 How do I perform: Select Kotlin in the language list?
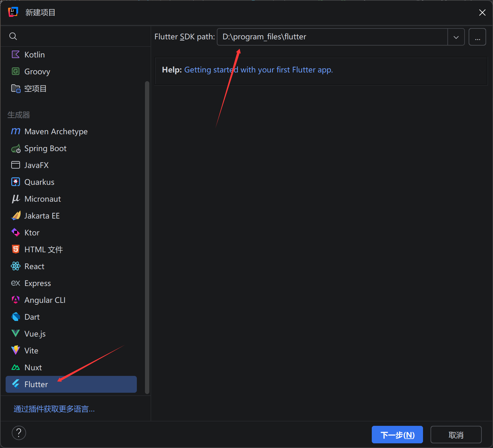(x=71, y=55)
